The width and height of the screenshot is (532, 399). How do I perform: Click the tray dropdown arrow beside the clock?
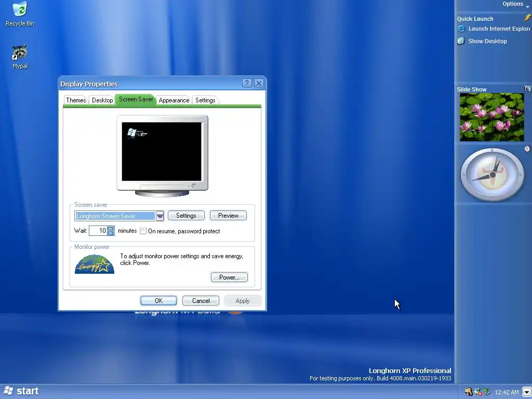coord(527,392)
